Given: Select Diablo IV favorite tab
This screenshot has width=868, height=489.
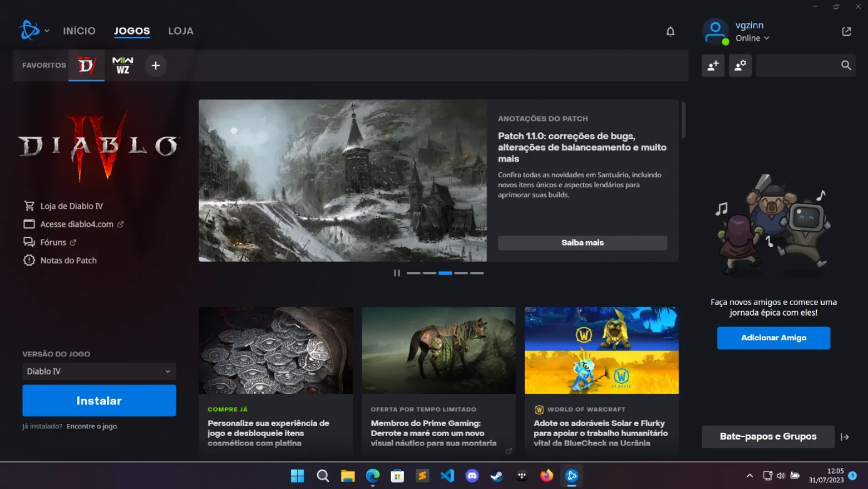Looking at the screenshot, I should pyautogui.click(x=86, y=65).
